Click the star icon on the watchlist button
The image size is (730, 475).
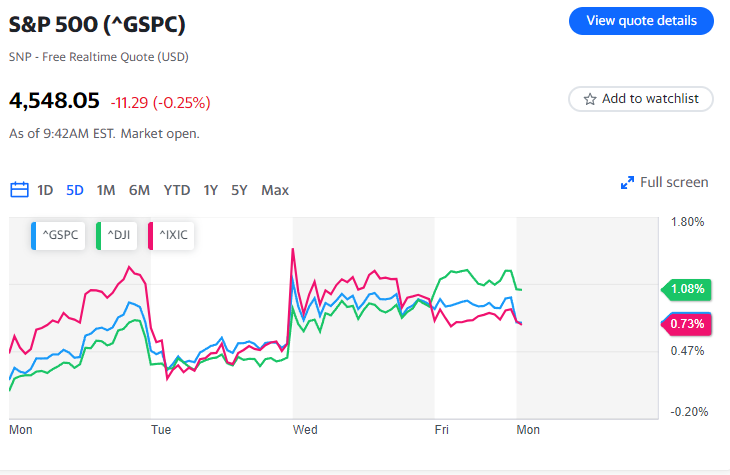pos(590,99)
